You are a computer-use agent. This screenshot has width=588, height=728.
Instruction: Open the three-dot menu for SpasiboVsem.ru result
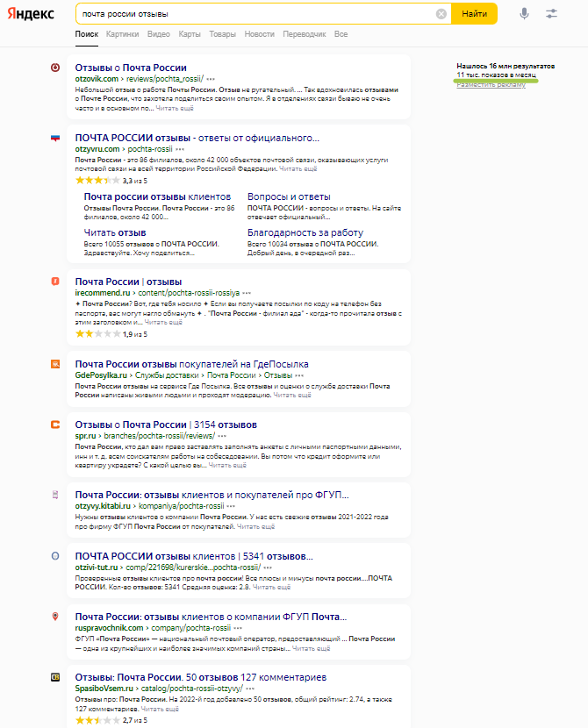click(x=250, y=689)
